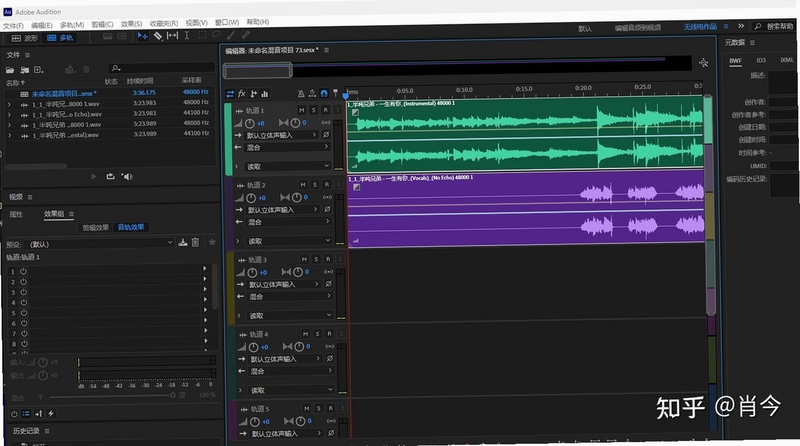Open the 编辑(E) menu
The width and height of the screenshot is (800, 446).
click(x=42, y=25)
